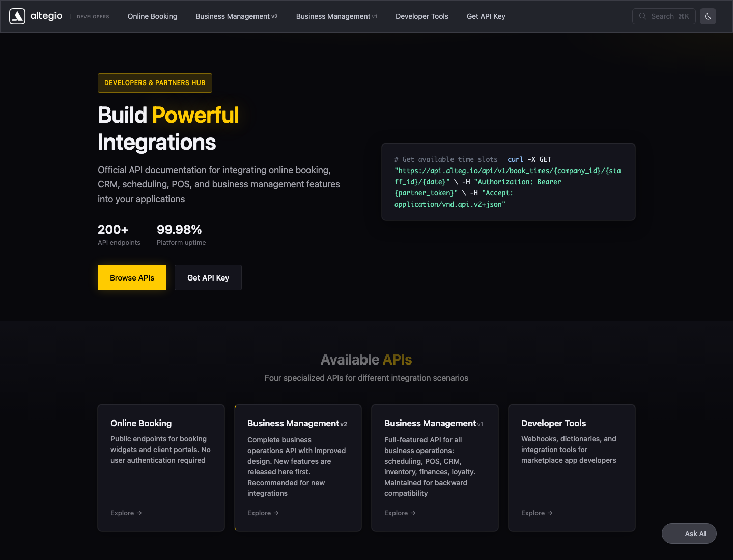Screen dimensions: 733x560
Task: Click Business Management v2 card title
Action: 297,423
